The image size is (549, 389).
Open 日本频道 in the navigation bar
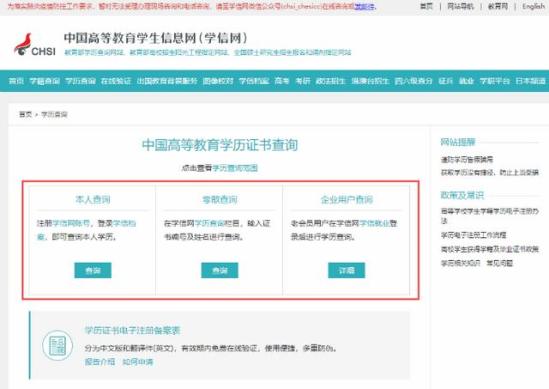point(530,81)
